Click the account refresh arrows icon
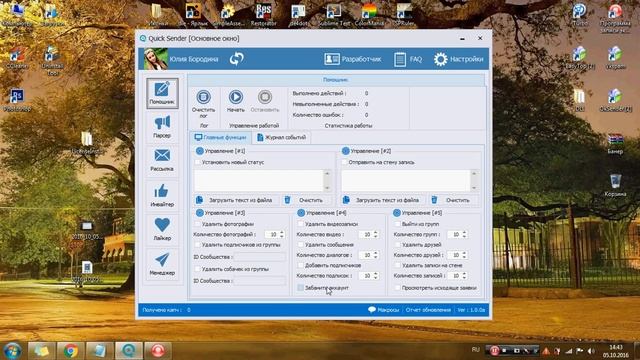The image size is (640, 360). click(236, 59)
